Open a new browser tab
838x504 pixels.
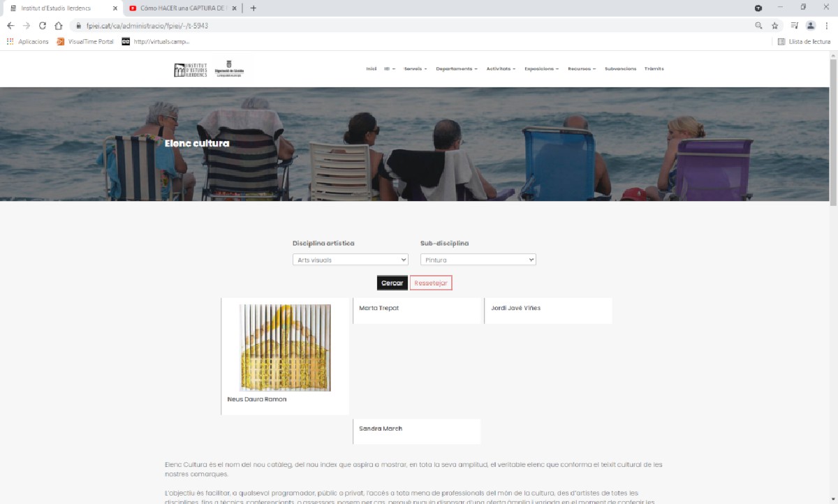click(x=253, y=8)
